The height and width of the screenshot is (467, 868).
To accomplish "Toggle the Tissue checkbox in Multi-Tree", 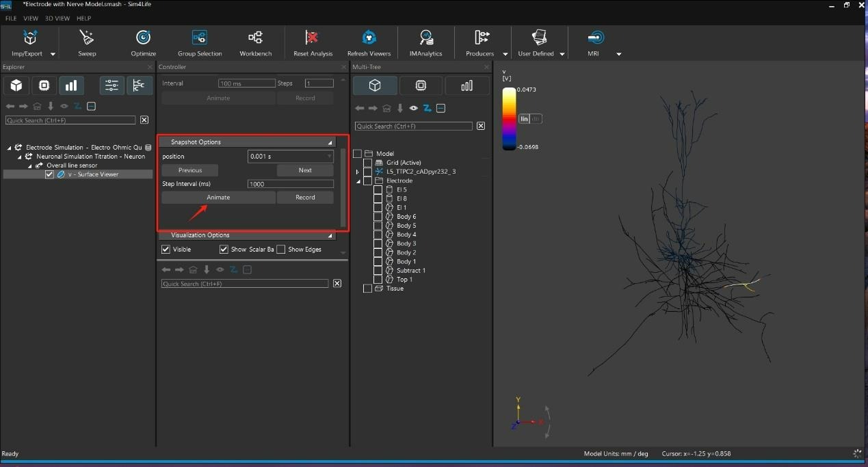I will pyautogui.click(x=367, y=289).
